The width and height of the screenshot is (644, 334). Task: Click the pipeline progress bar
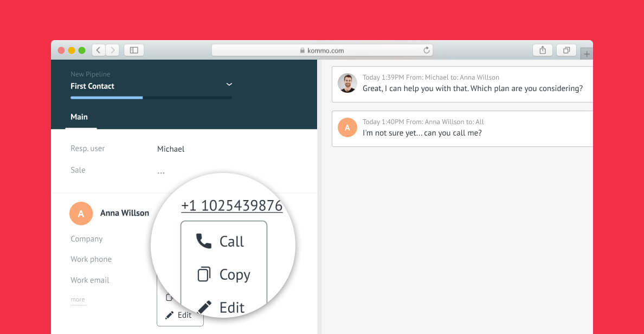coord(151,98)
